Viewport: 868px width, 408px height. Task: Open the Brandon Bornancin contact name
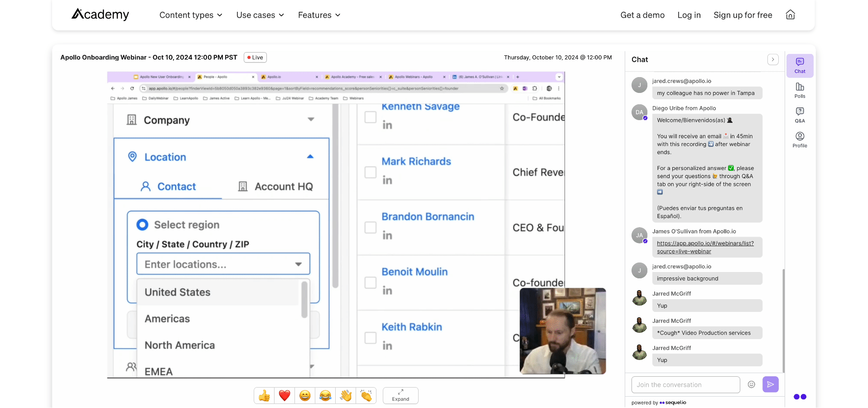[428, 217]
